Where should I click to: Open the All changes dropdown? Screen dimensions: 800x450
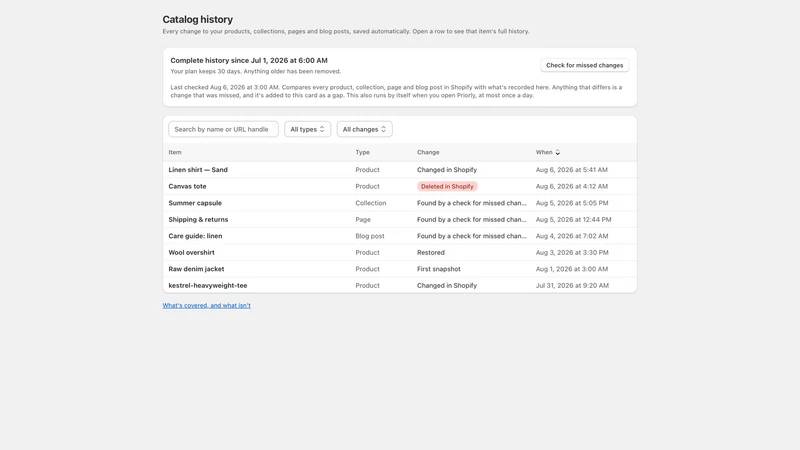[364, 129]
